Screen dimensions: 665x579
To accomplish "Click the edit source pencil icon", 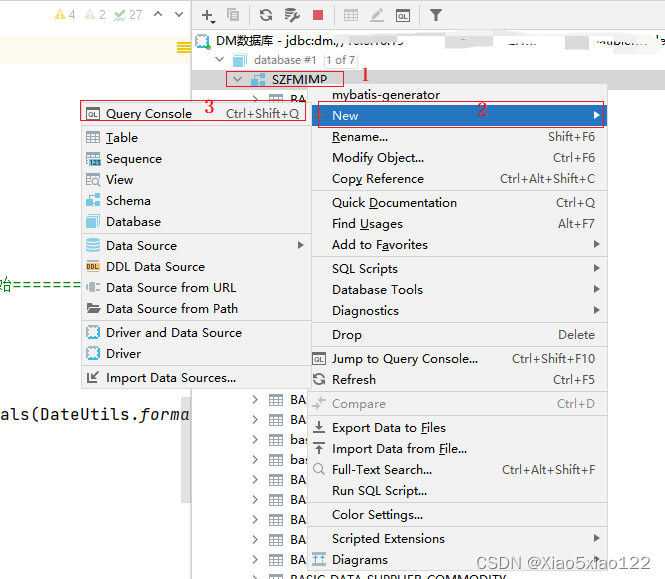I will click(x=377, y=15).
